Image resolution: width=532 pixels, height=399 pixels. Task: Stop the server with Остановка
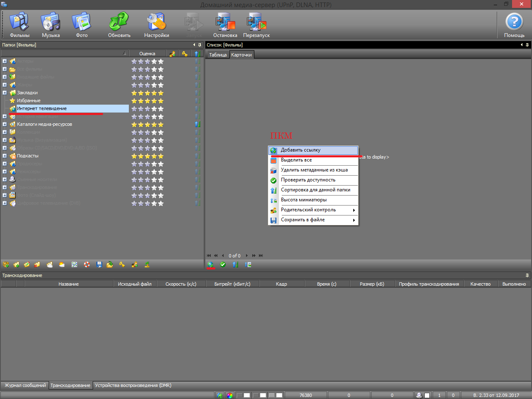tap(225, 25)
